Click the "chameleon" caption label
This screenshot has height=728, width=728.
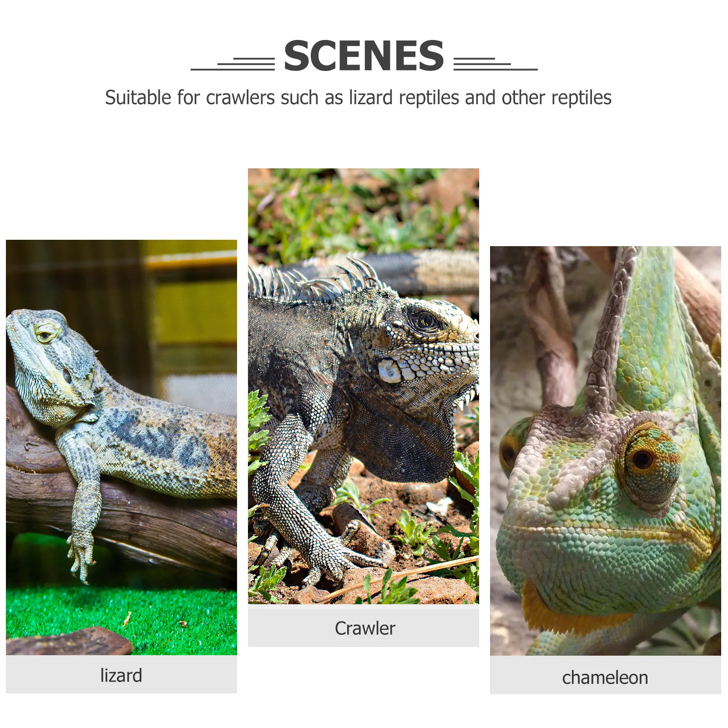tap(605, 677)
